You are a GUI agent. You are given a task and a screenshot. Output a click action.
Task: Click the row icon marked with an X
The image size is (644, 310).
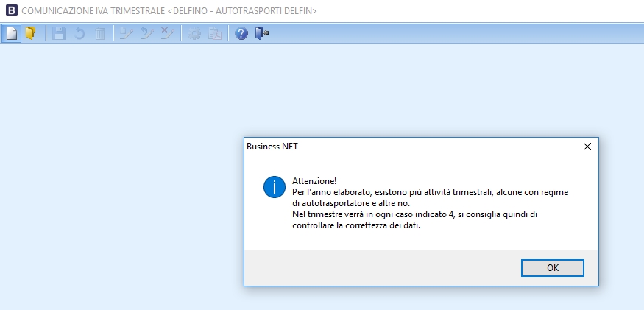click(x=167, y=34)
